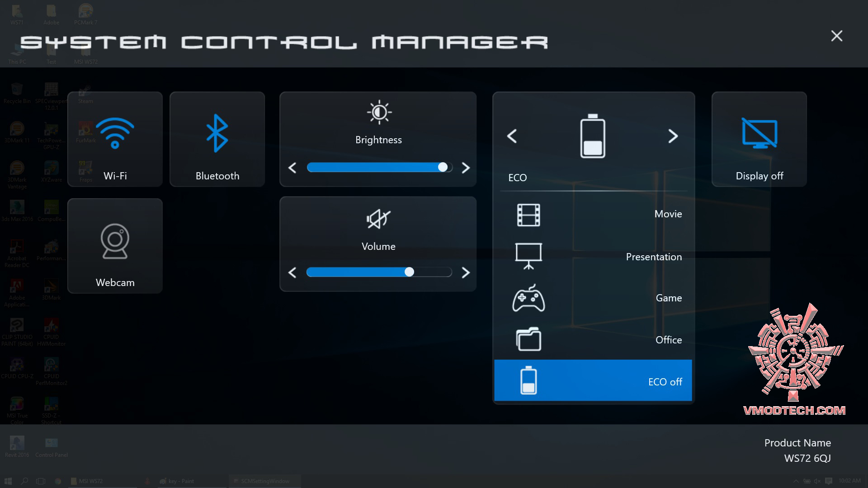This screenshot has width=868, height=488.
Task: Choose the Presentation mode label
Action: point(653,257)
